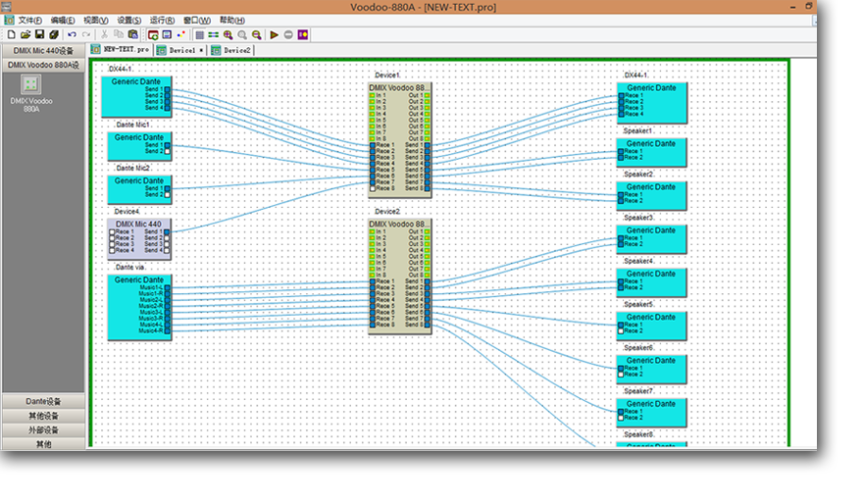The height and width of the screenshot is (504, 863).
Task: Click the green-blue lines align icon
Action: pyautogui.click(x=214, y=34)
